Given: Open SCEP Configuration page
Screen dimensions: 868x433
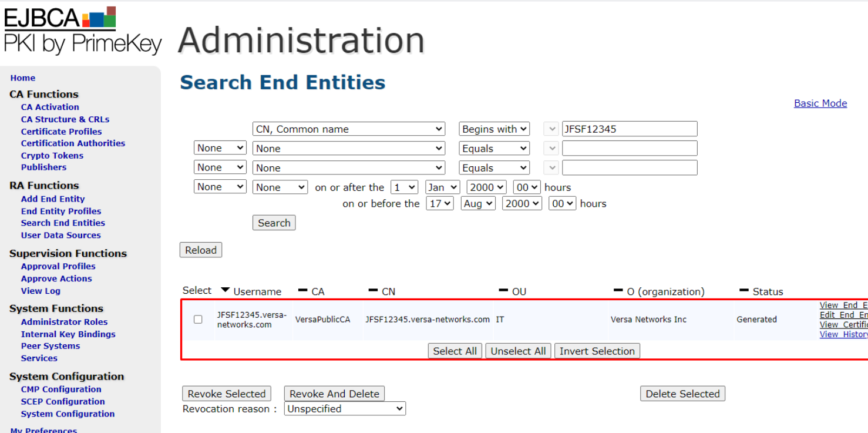Looking at the screenshot, I should tap(63, 402).
